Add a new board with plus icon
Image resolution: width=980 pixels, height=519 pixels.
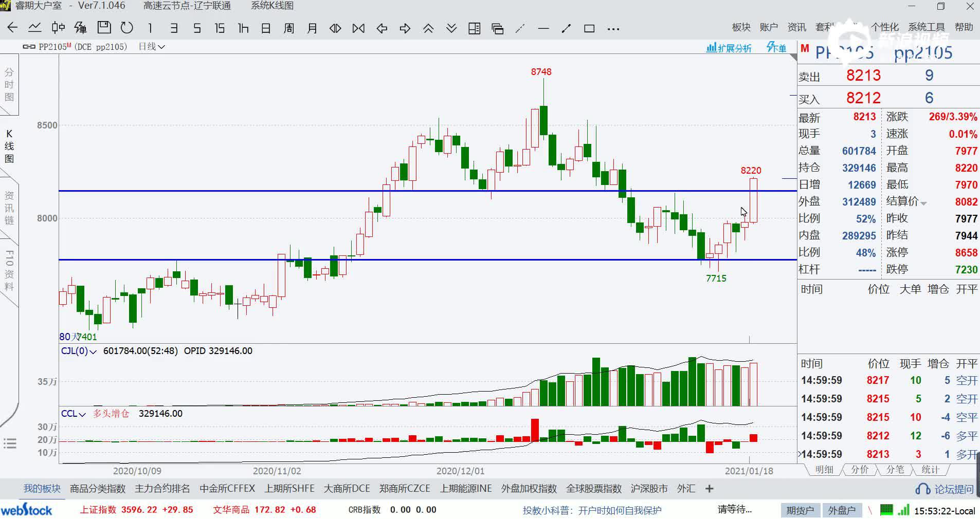pos(710,489)
